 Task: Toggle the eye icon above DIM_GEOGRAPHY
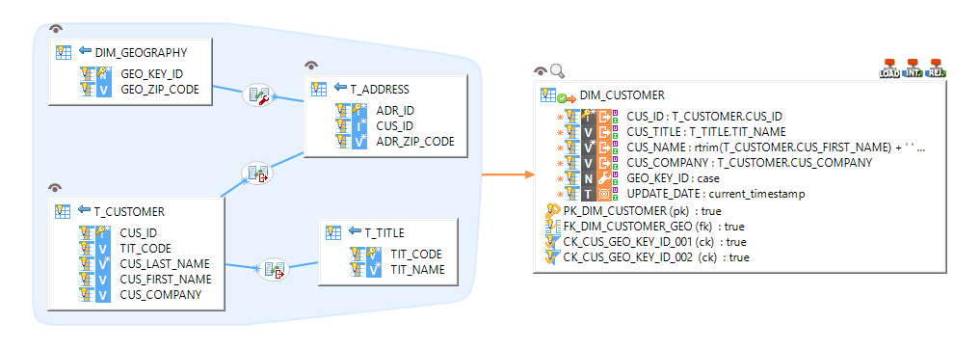click(x=56, y=29)
